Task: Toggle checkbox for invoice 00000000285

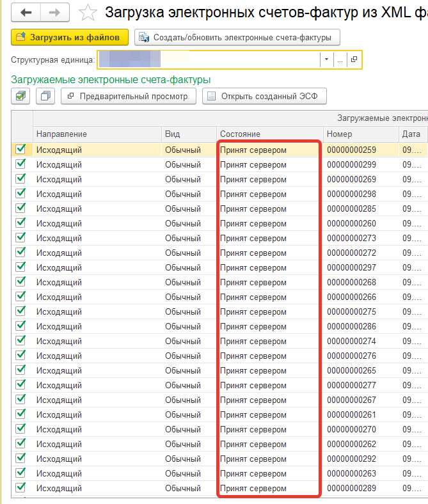Action: (21, 208)
